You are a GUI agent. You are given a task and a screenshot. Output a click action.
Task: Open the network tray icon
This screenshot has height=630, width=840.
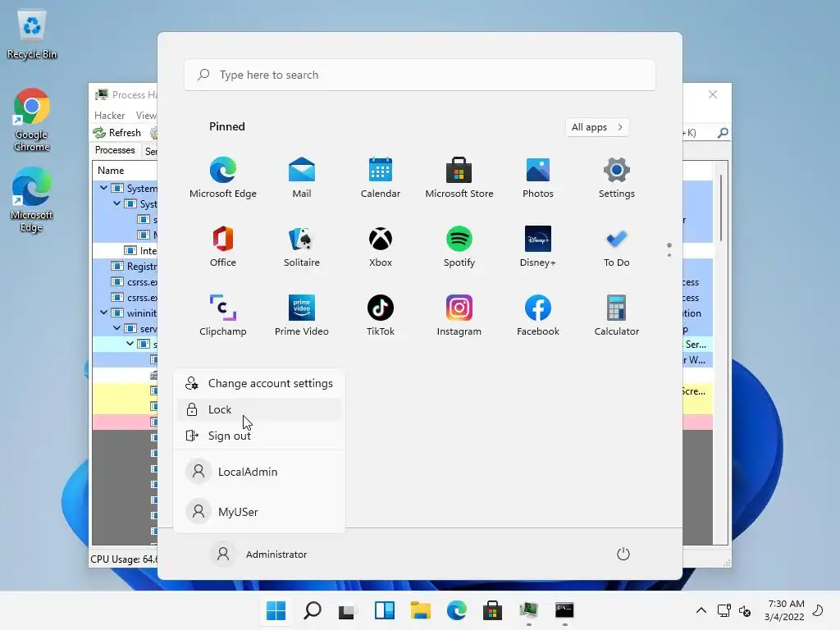click(x=724, y=610)
